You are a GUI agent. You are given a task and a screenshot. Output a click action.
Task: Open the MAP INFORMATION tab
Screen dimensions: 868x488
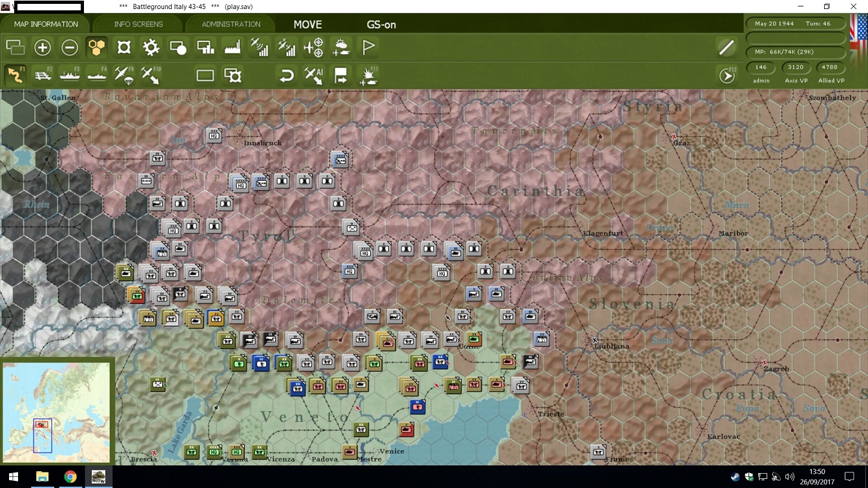(46, 25)
